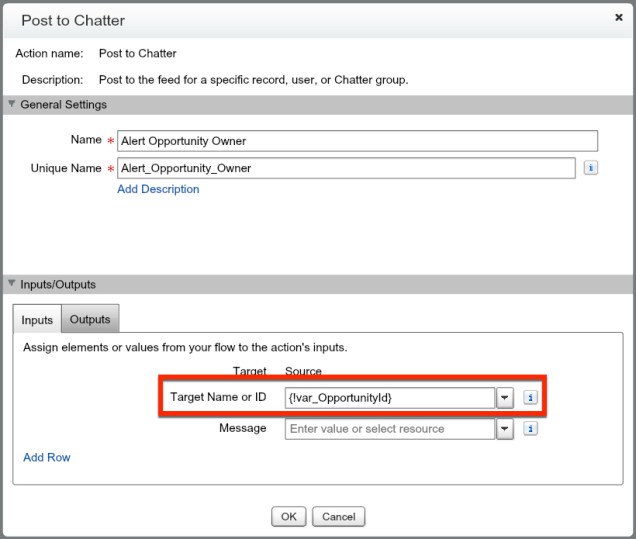Click the Add Description link

[x=158, y=189]
